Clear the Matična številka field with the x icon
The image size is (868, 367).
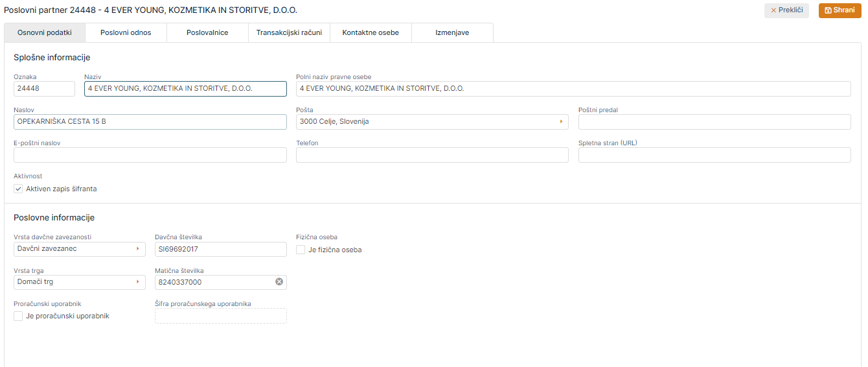[279, 282]
